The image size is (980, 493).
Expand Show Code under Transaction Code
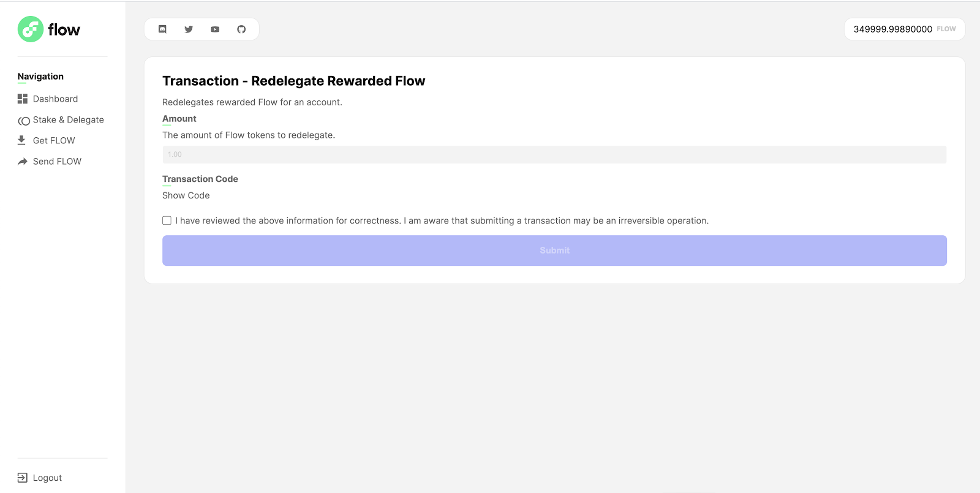[186, 195]
